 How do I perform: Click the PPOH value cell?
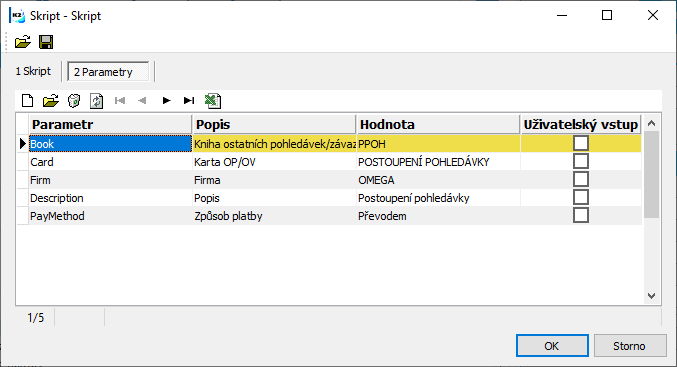coord(438,144)
